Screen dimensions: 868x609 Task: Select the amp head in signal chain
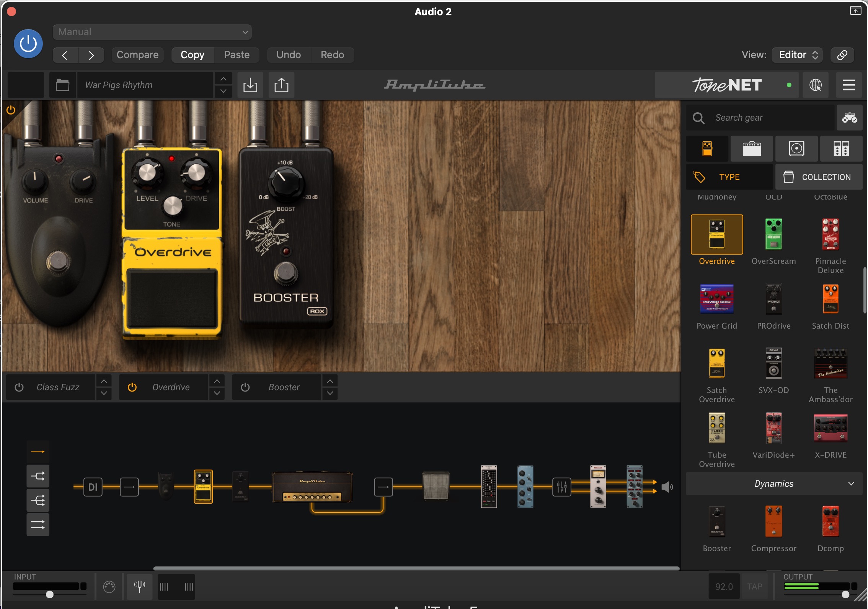312,487
